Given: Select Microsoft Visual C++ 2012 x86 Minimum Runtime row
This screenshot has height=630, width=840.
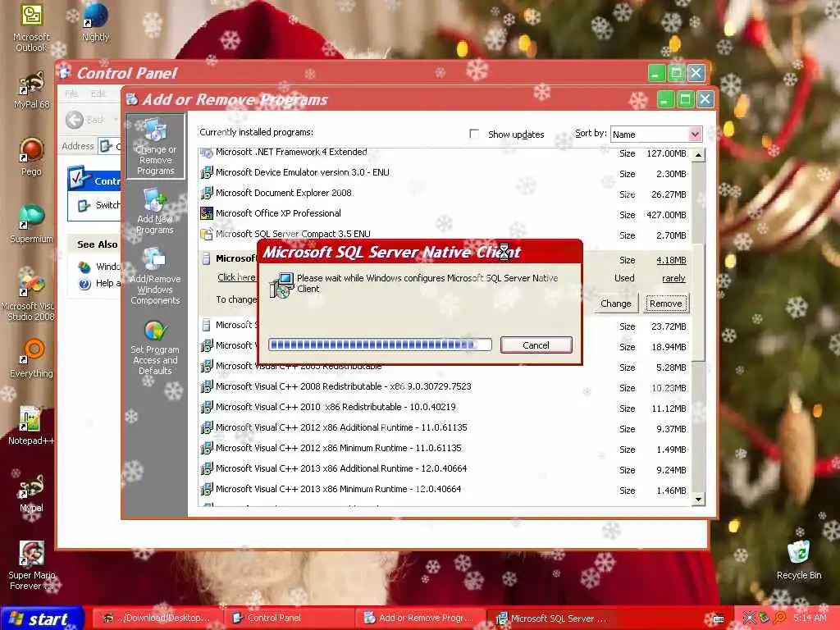Looking at the screenshot, I should (445, 449).
